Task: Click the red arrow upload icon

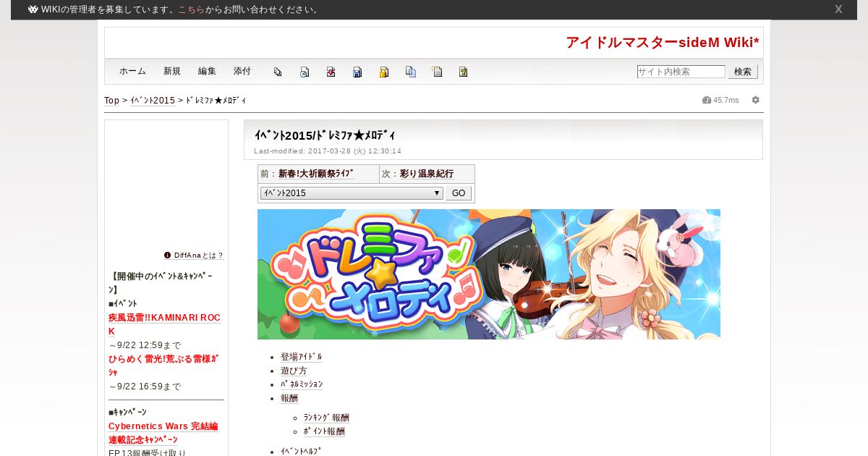Action: 331,72
